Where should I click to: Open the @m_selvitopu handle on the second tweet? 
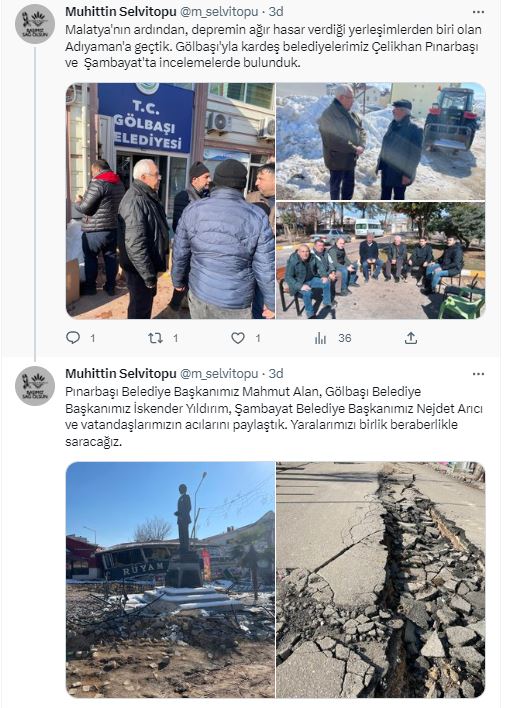click(219, 374)
